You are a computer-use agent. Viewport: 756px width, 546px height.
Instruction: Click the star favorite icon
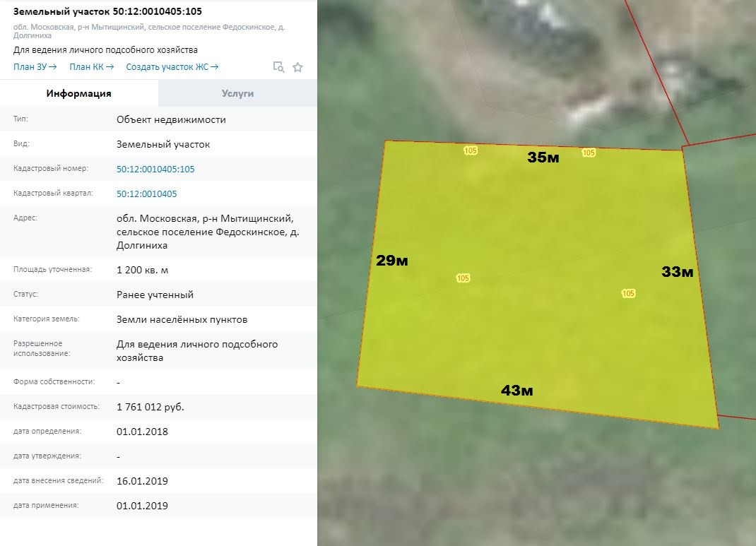point(297,67)
